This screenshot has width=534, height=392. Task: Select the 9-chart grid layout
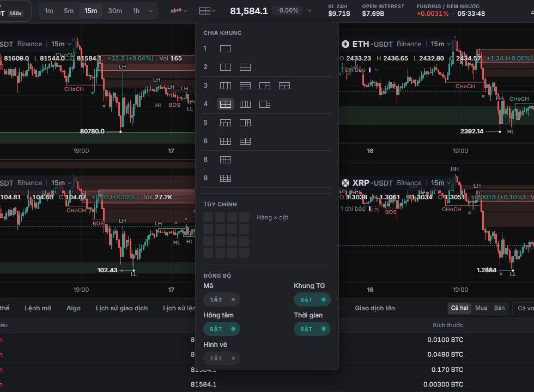pyautogui.click(x=226, y=178)
